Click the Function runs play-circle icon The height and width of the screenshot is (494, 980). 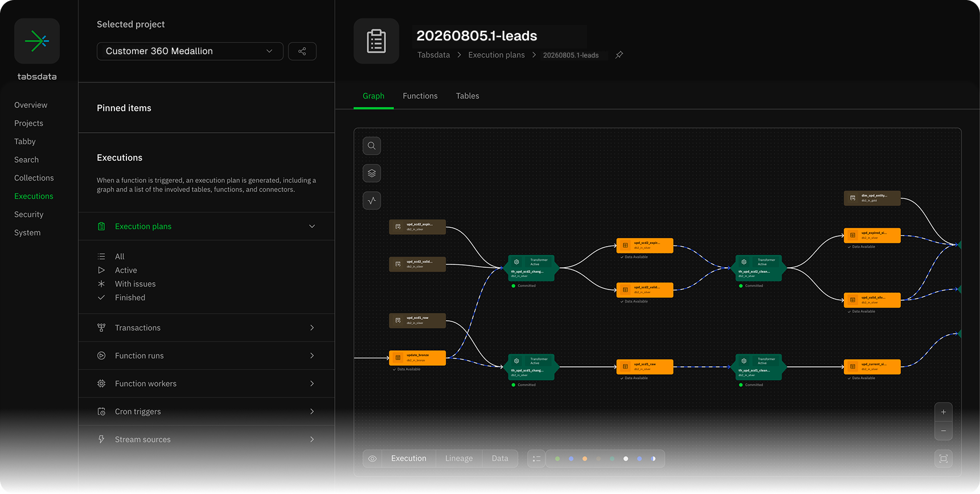(x=101, y=356)
